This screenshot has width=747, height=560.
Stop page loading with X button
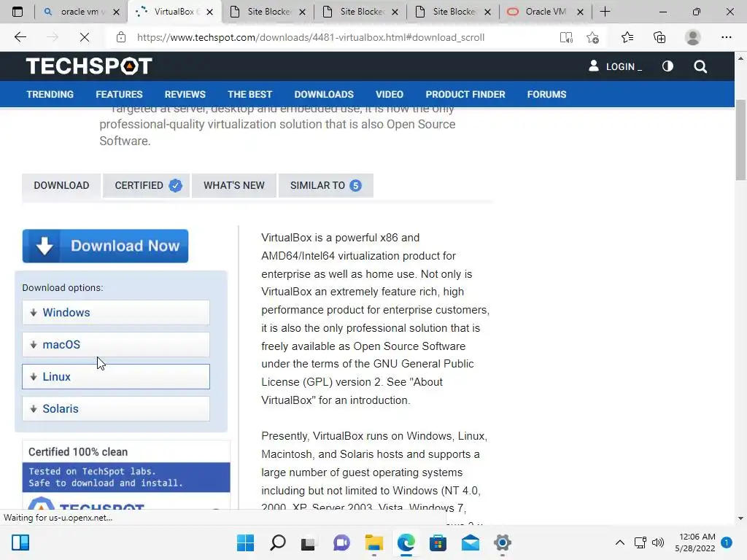(x=85, y=37)
